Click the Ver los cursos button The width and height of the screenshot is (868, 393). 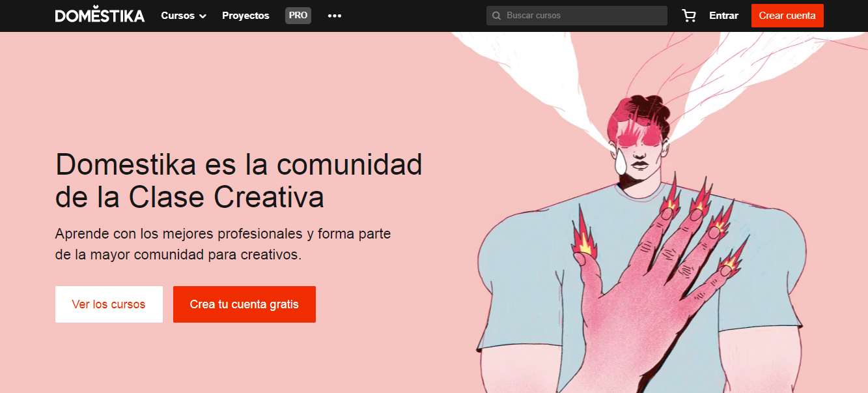[x=109, y=304]
